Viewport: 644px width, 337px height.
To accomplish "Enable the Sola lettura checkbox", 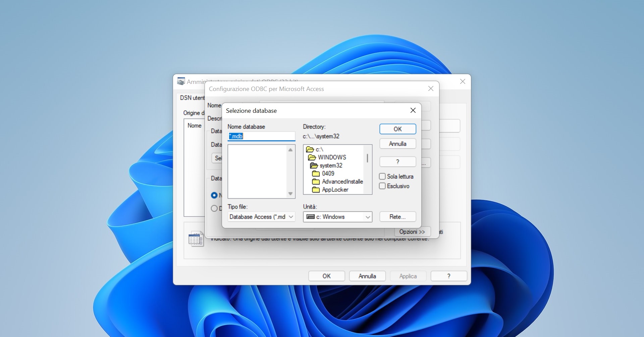I will 382,177.
